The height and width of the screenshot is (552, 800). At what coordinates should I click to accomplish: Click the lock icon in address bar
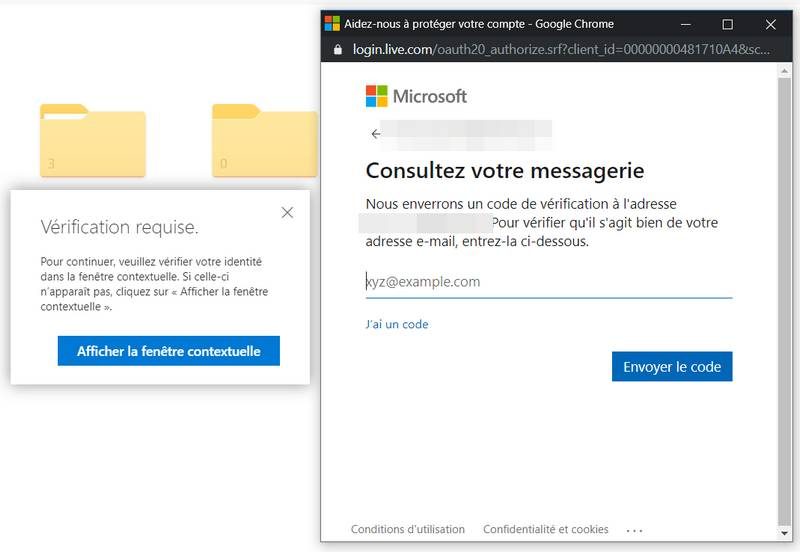click(x=338, y=50)
